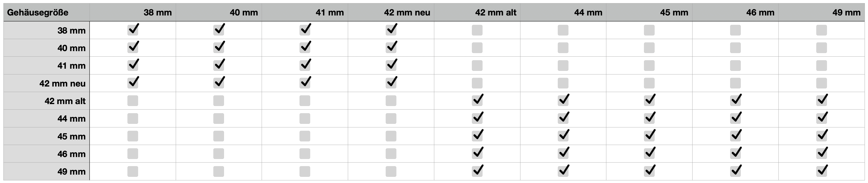Click the 38 mm column header

(x=157, y=13)
